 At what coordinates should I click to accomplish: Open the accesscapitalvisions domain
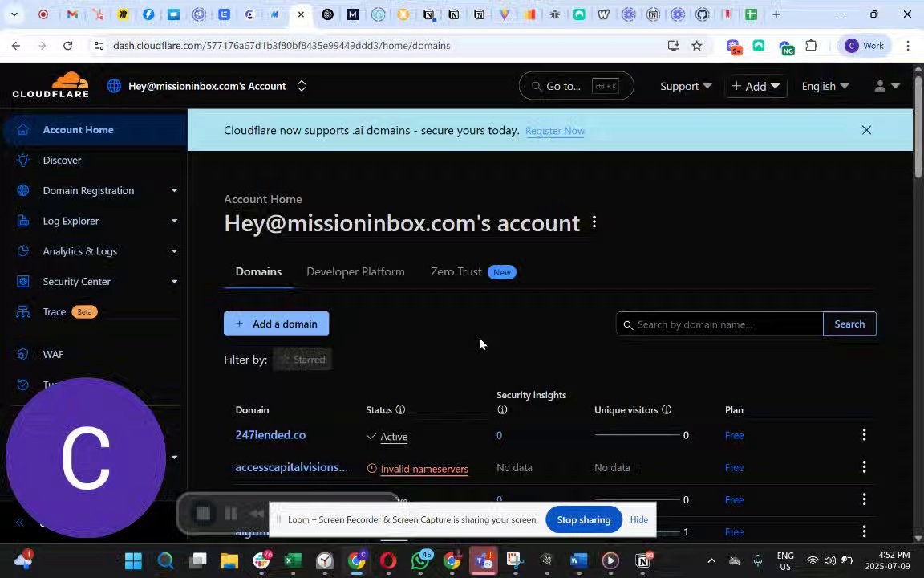(x=291, y=468)
